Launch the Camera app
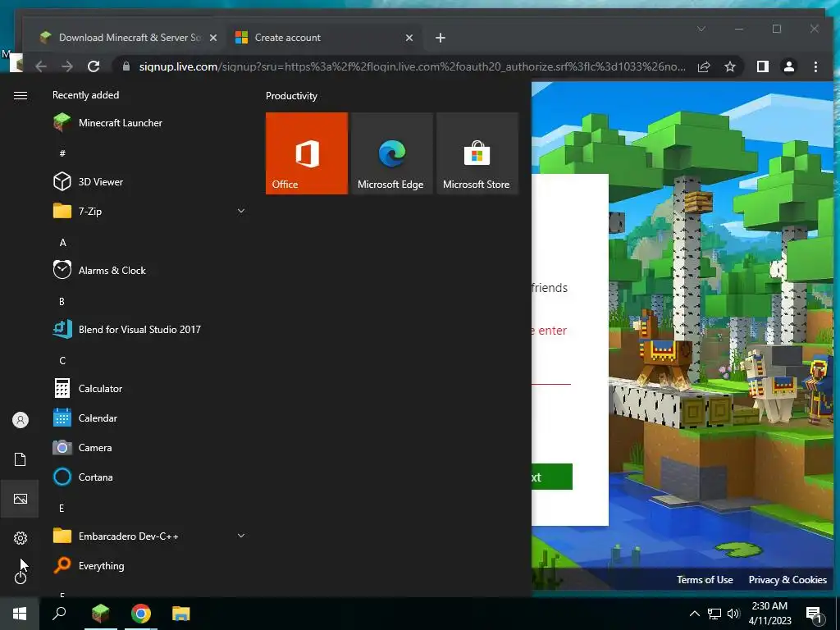This screenshot has width=840, height=630. click(149, 447)
